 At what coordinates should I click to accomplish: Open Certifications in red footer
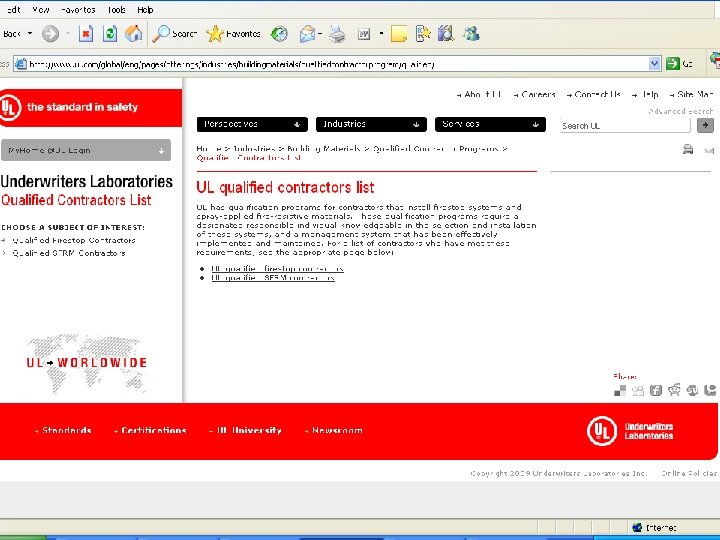click(154, 430)
